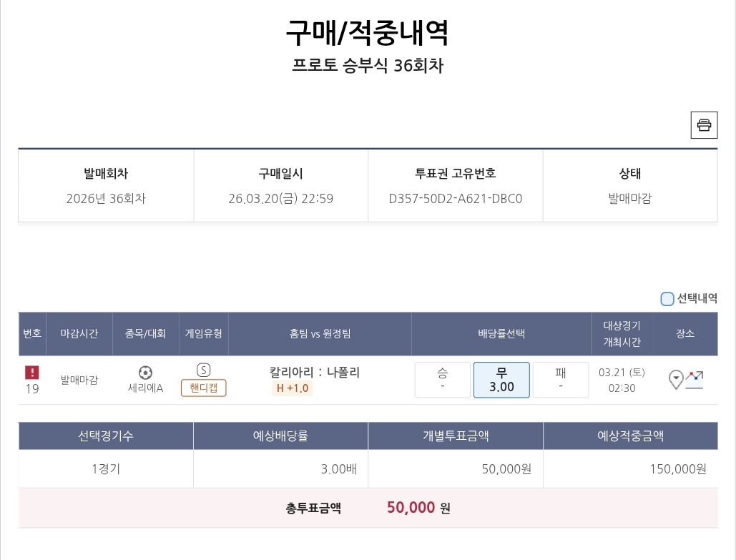
Task: Click the 칼리아리 : 나폴리 match link
Action: pyautogui.click(x=315, y=372)
